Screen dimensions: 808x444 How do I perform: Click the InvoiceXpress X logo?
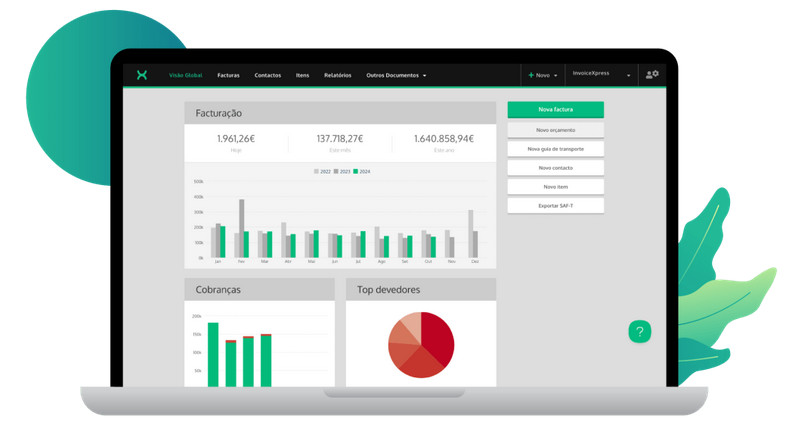point(142,75)
